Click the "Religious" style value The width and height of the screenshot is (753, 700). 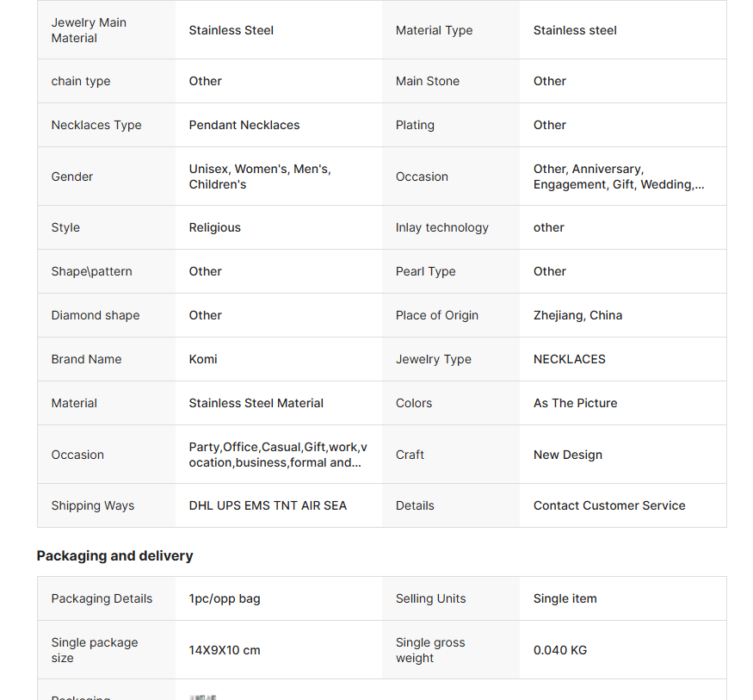coord(215,227)
